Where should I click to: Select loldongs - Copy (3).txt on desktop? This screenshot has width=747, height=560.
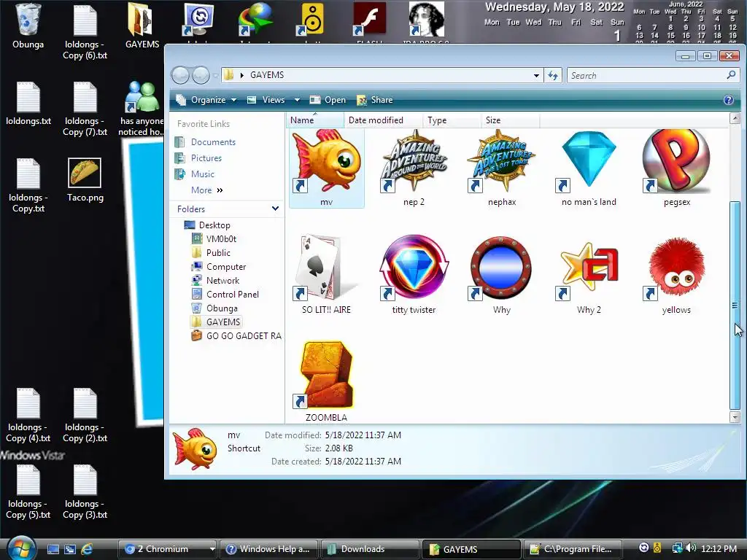(85, 491)
